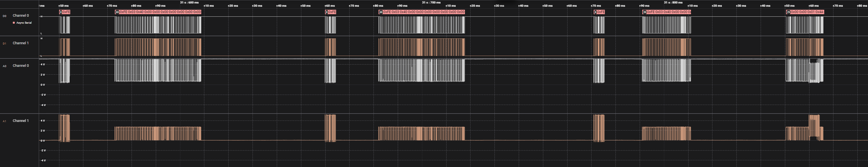
Task: Click the 29 count badge on decoded frame
Action: click(789, 12)
